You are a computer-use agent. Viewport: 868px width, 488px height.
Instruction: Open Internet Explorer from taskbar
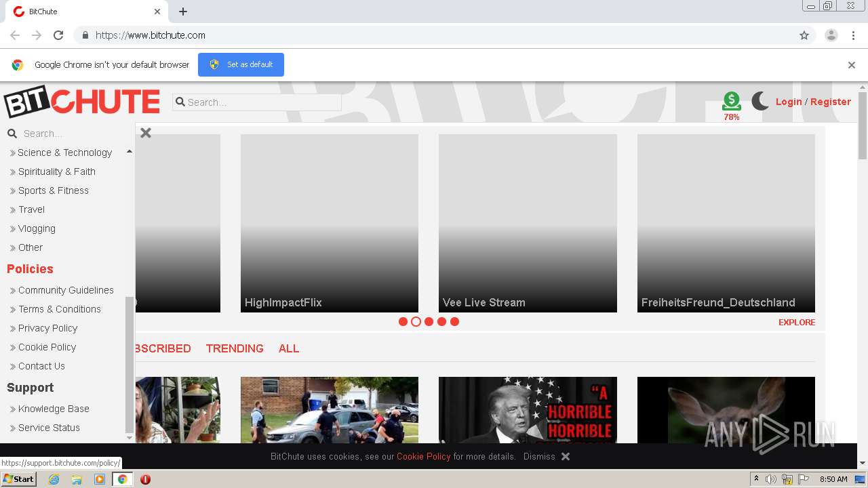[54, 479]
